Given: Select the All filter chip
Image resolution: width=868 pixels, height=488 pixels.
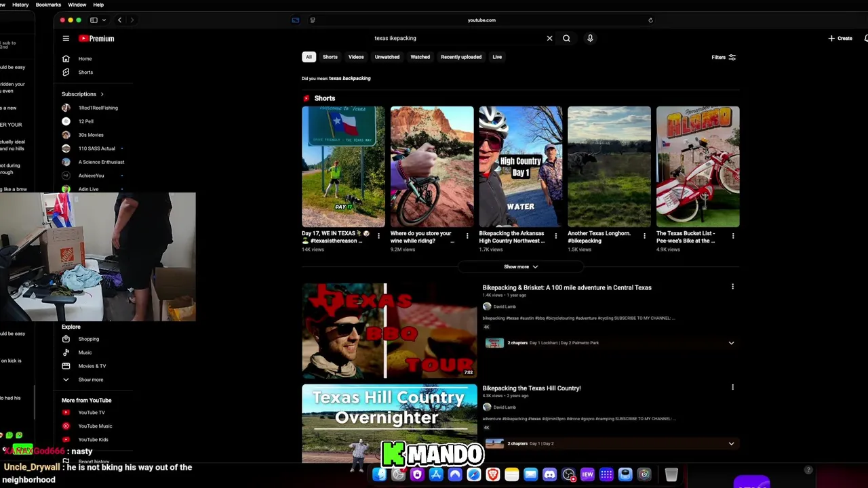Looking at the screenshot, I should [309, 57].
